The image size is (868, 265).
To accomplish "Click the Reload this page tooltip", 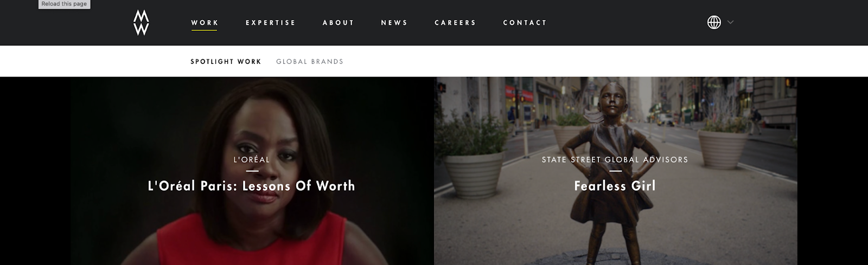I will [x=64, y=4].
